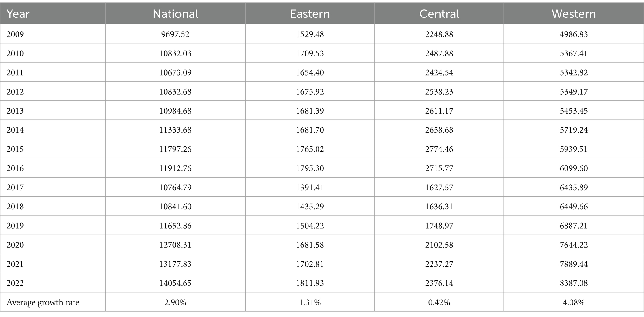
Task: Select Eastern value 1709.53 for 2010
Action: coord(310,53)
